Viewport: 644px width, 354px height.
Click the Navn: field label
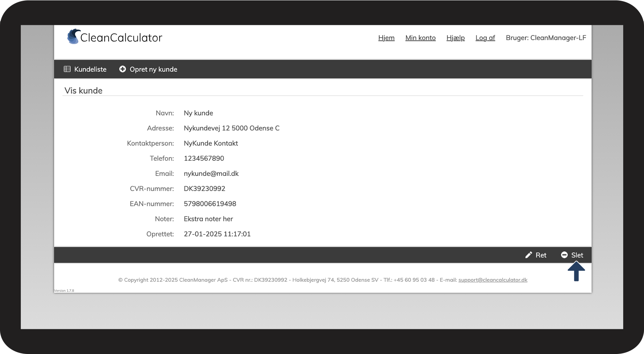tap(165, 113)
